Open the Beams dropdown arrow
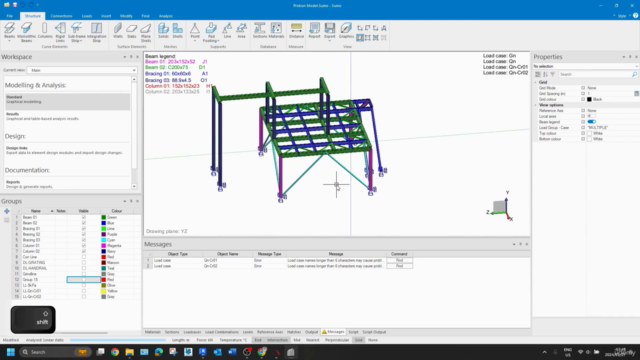 pos(9,41)
